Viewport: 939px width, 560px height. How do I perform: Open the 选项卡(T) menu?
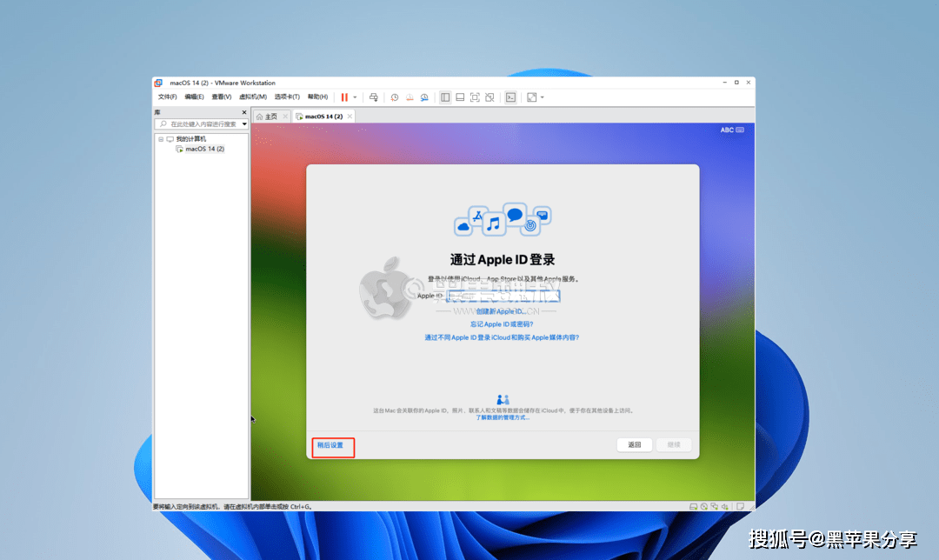pyautogui.click(x=287, y=97)
